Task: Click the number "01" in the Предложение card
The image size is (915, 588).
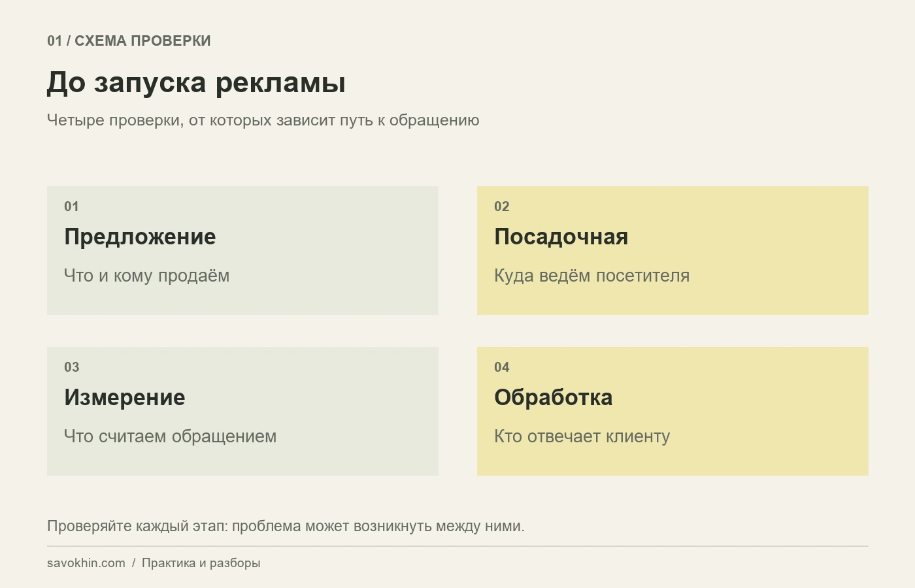Action: click(71, 206)
